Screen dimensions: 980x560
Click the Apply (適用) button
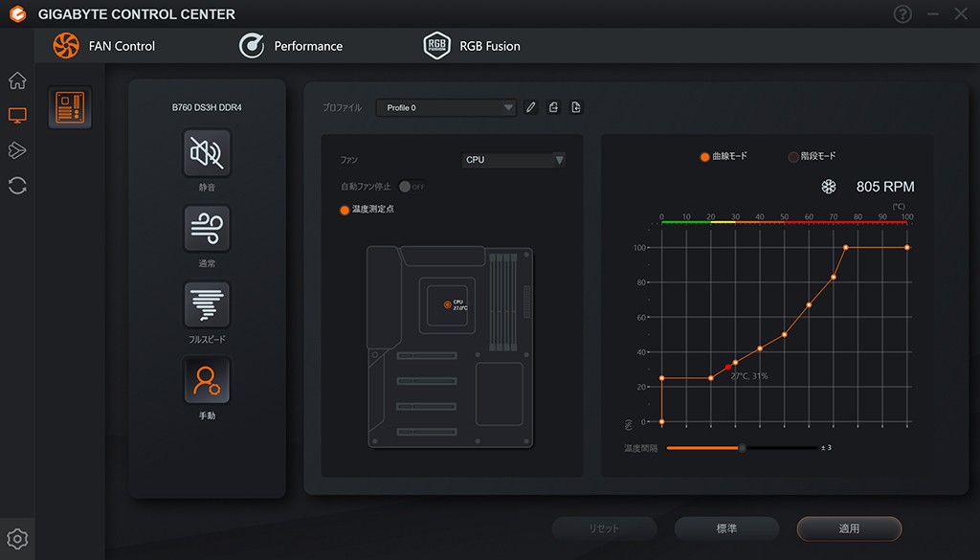[849, 528]
